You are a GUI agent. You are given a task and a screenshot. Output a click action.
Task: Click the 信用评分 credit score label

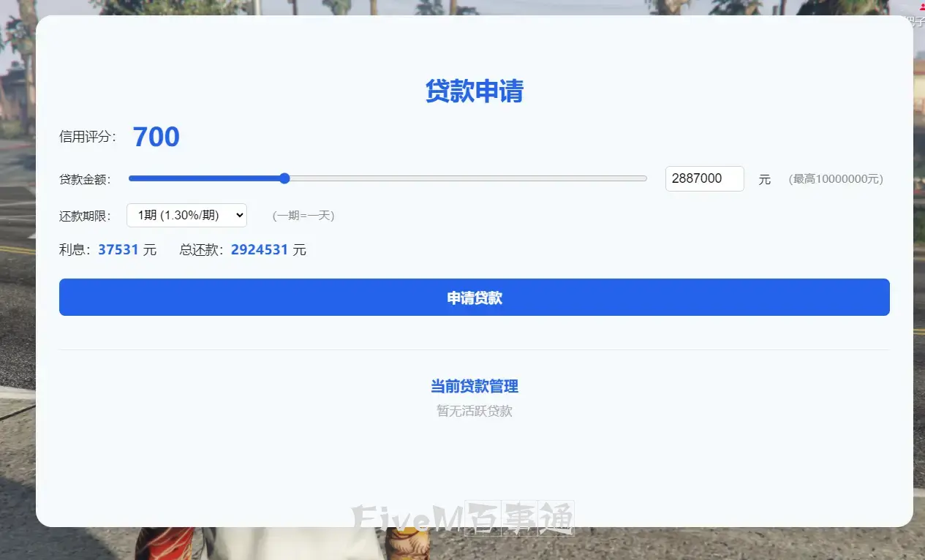(x=87, y=136)
